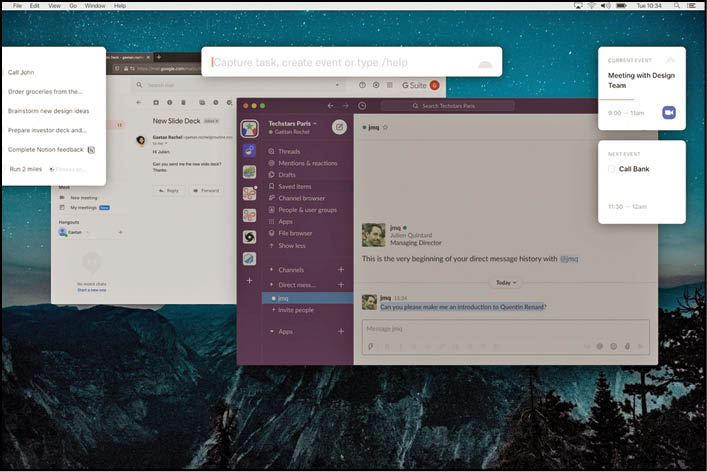Open the Slack history clock icon
Viewport: 707px width, 472px height.
(362, 106)
